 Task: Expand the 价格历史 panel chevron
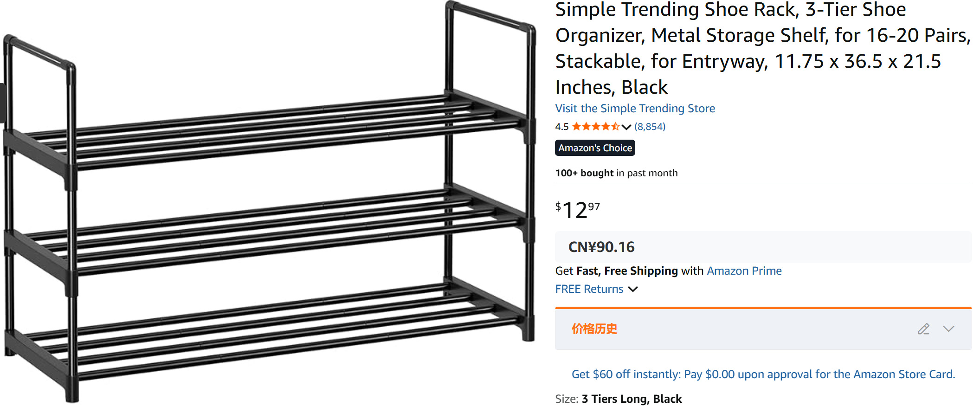click(x=948, y=329)
